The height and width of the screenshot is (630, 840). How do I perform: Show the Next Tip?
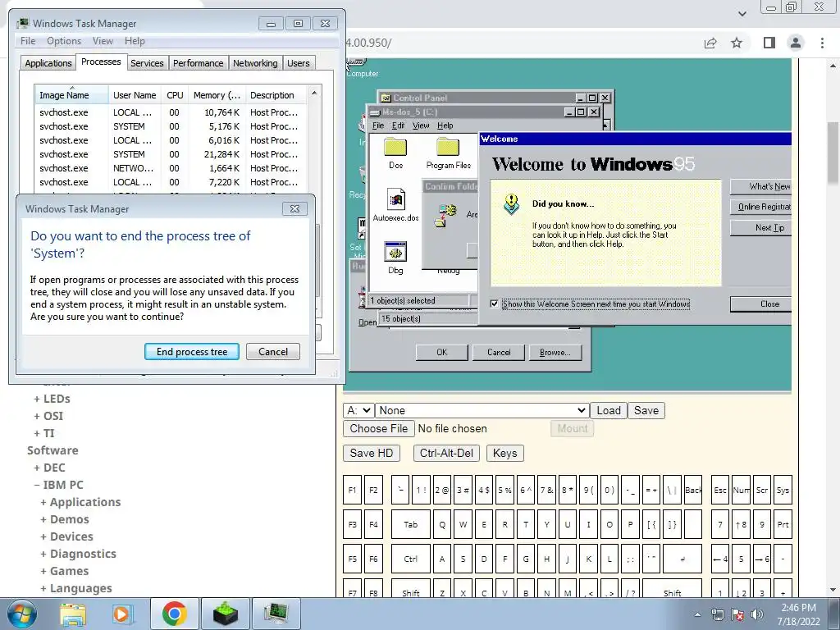point(760,228)
